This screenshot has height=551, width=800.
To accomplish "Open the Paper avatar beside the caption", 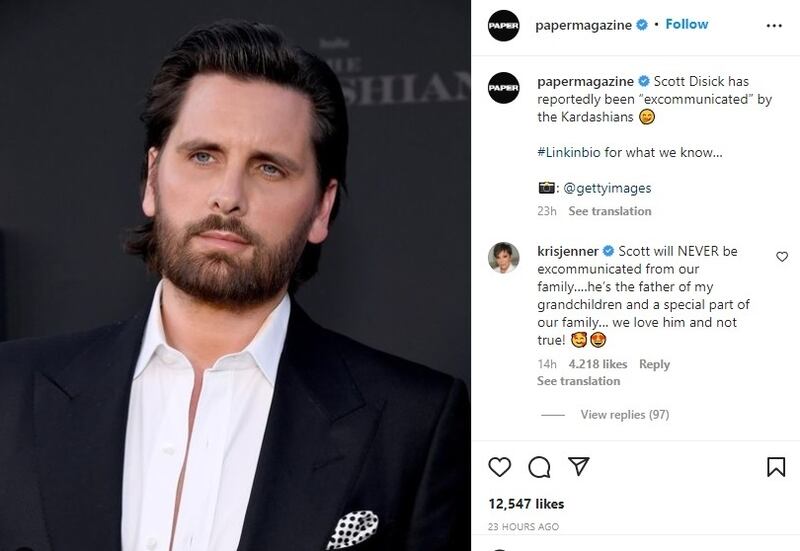I will [504, 88].
